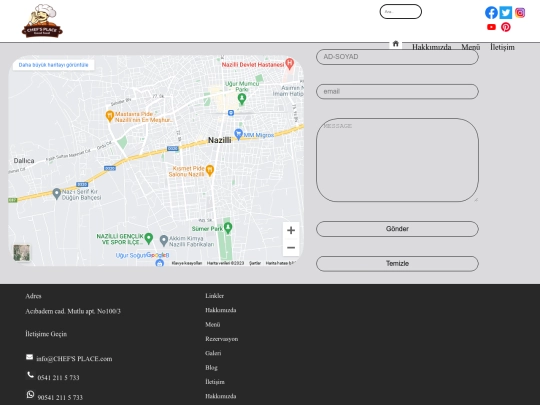Click Nazlı Şerif Kır Düğün pin
The width and height of the screenshot is (540, 405).
pyautogui.click(x=56, y=194)
